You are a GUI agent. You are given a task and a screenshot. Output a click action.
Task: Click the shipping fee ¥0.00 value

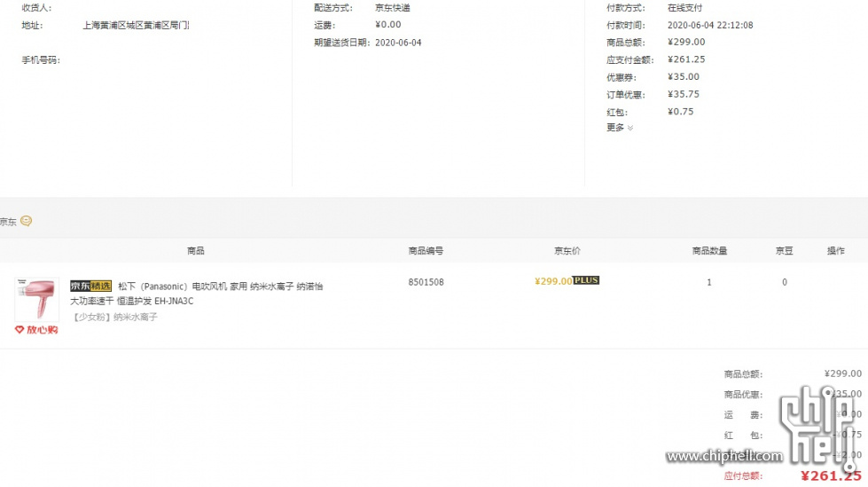(x=388, y=24)
